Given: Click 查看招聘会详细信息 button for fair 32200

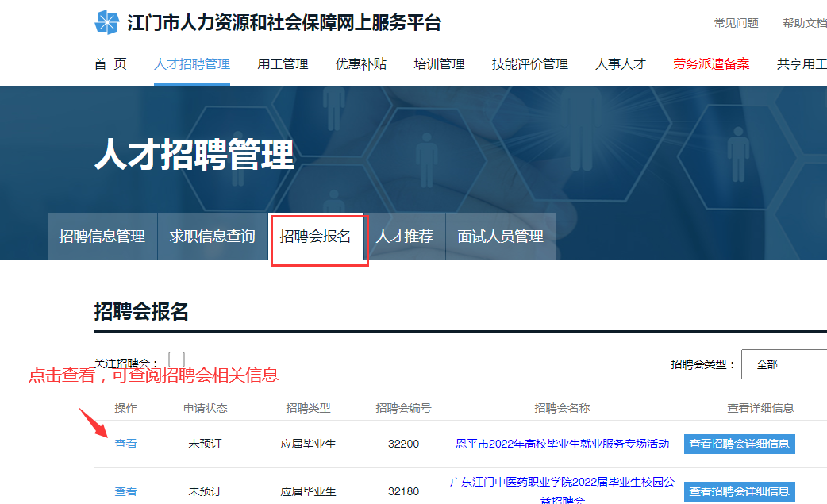Looking at the screenshot, I should coord(739,444).
